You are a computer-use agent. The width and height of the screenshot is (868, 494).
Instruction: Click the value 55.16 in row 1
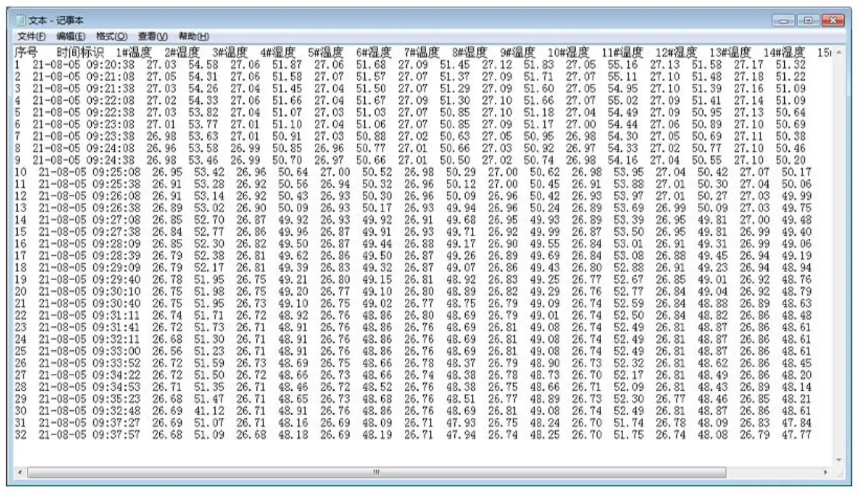pos(623,64)
